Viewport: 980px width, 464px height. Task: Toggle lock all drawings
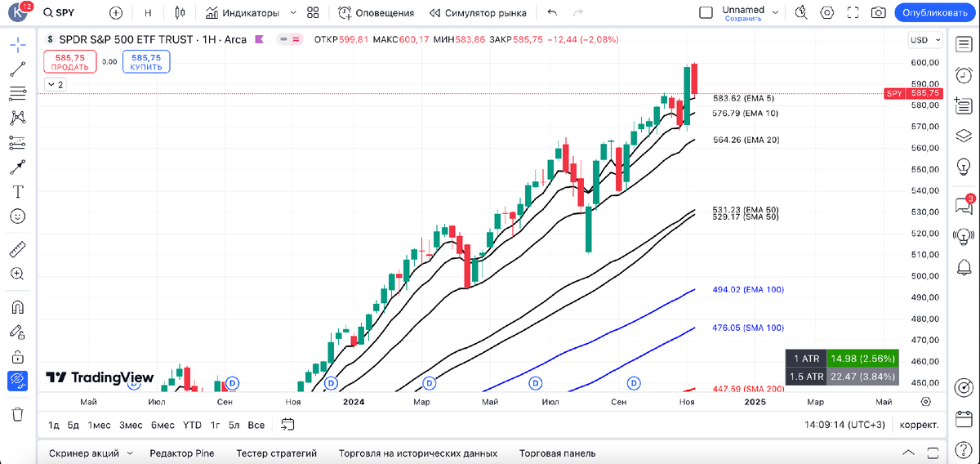(x=17, y=357)
